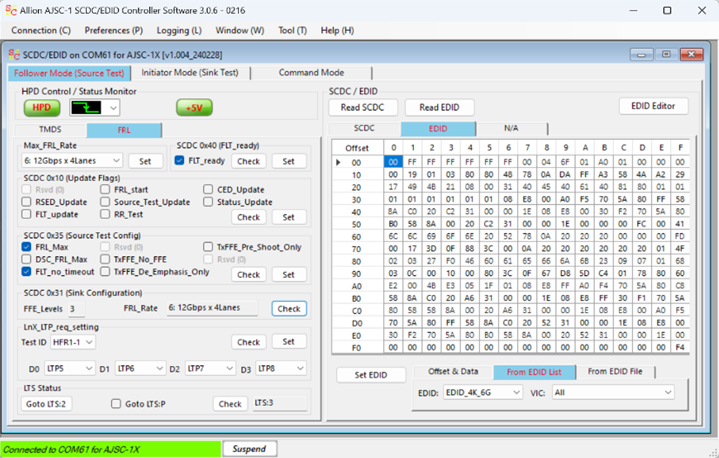Image resolution: width=719 pixels, height=458 pixels.
Task: Open the Logging (L) menu
Action: [179, 30]
